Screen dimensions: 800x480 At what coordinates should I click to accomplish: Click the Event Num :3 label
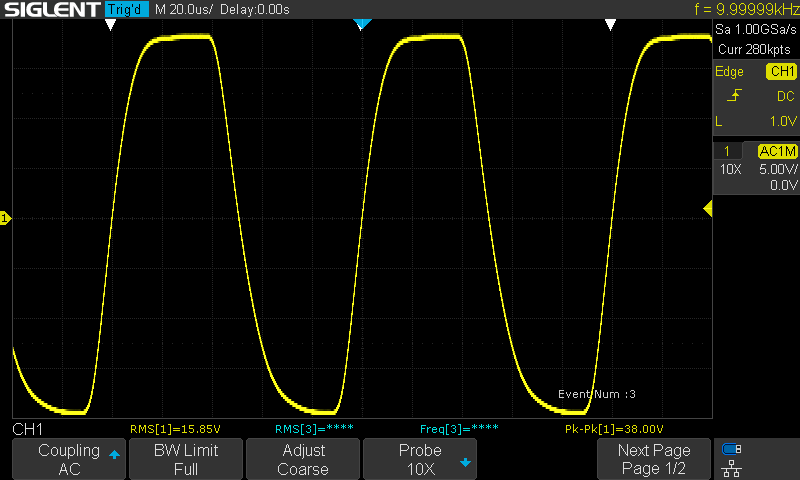[596, 394]
